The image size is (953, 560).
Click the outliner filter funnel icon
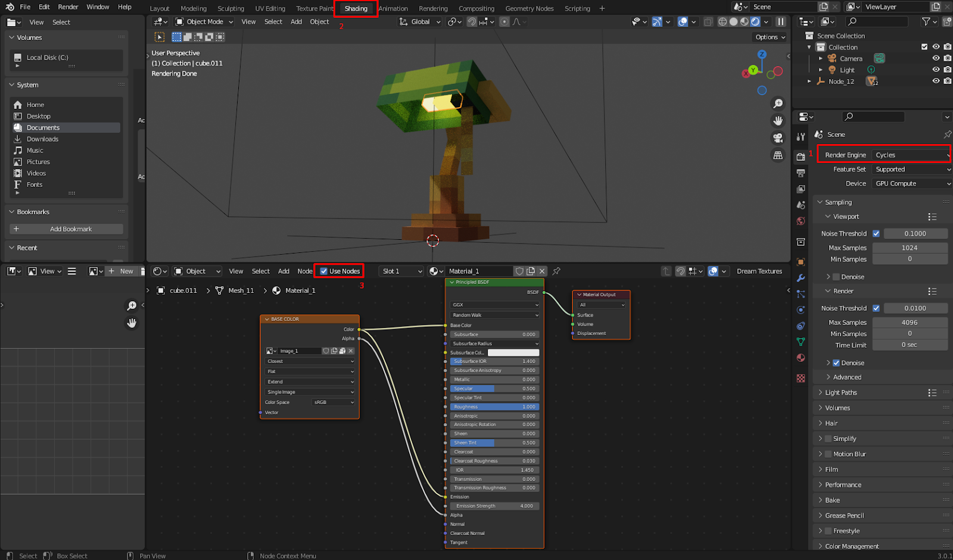926,21
